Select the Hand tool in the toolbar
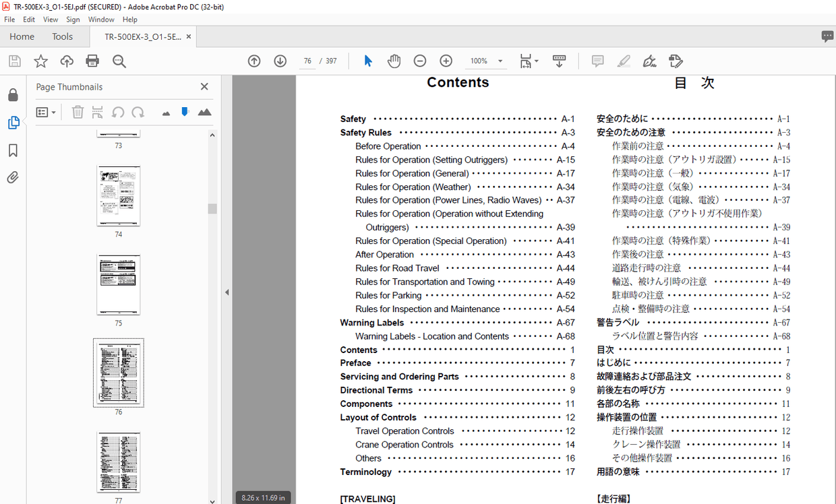 pos(394,61)
